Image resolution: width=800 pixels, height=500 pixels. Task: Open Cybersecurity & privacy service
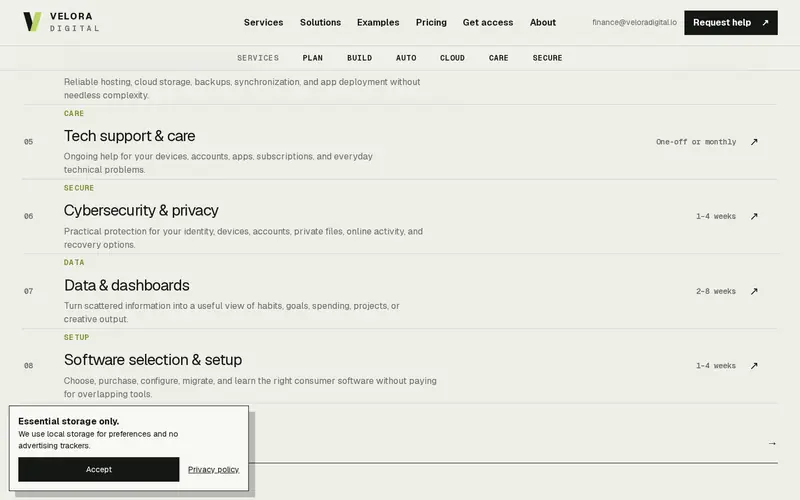141,210
